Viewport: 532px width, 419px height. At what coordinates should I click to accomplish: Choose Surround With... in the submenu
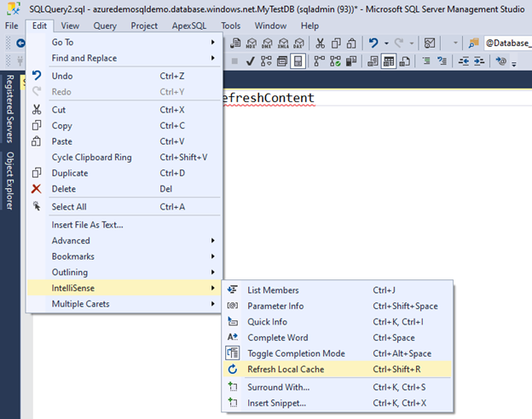pos(338,387)
